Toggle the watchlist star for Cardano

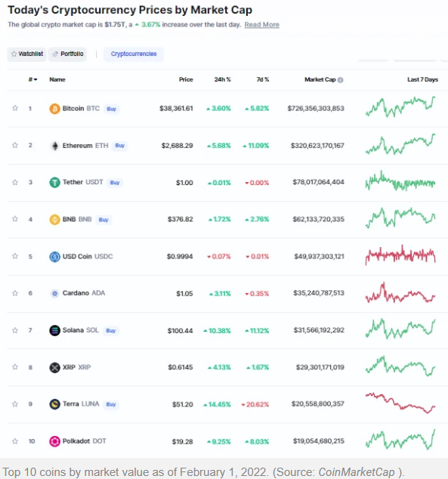pos(15,293)
